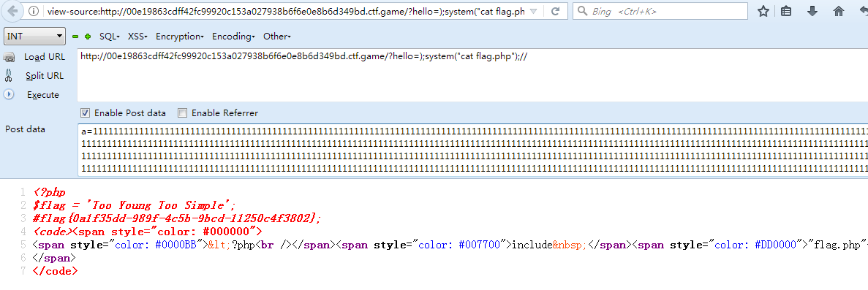Click the Split URL button
The width and height of the screenshot is (868, 290).
click(45, 76)
